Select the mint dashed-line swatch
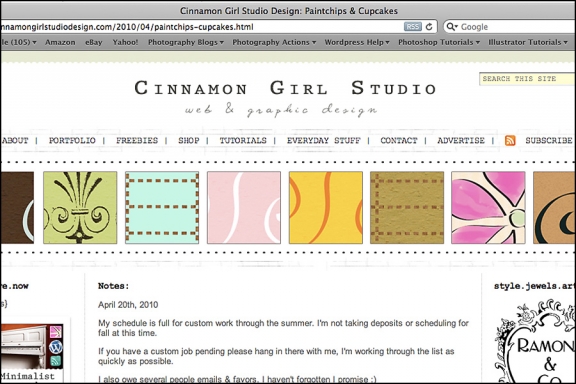This screenshot has height=384, width=576. click(162, 207)
